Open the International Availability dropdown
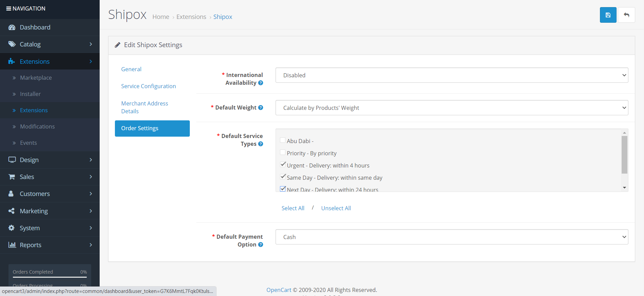644x296 pixels. click(452, 75)
